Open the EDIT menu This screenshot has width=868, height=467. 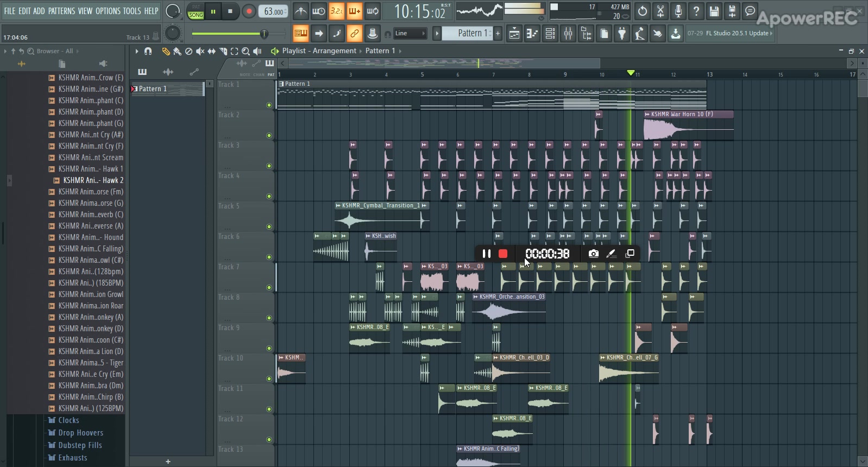point(24,11)
